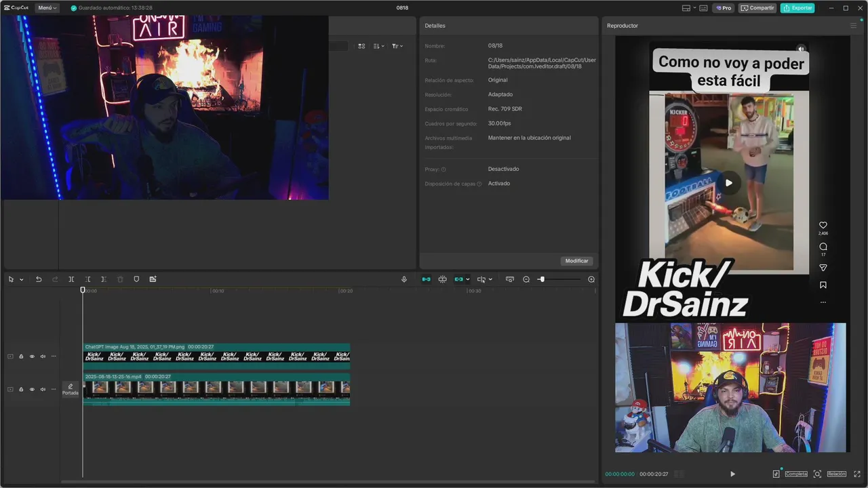Open more options for ChatGPT Image track
This screenshot has height=488, width=868.
(x=54, y=357)
